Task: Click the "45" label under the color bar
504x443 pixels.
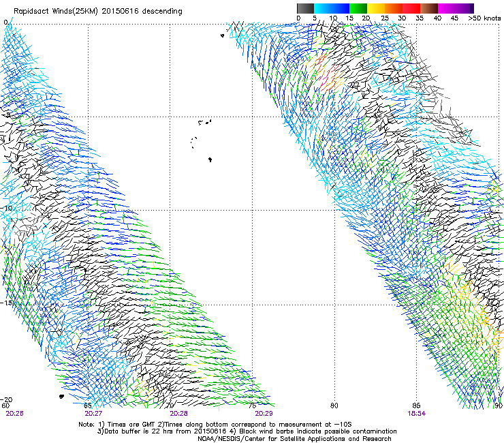Action: (454, 18)
